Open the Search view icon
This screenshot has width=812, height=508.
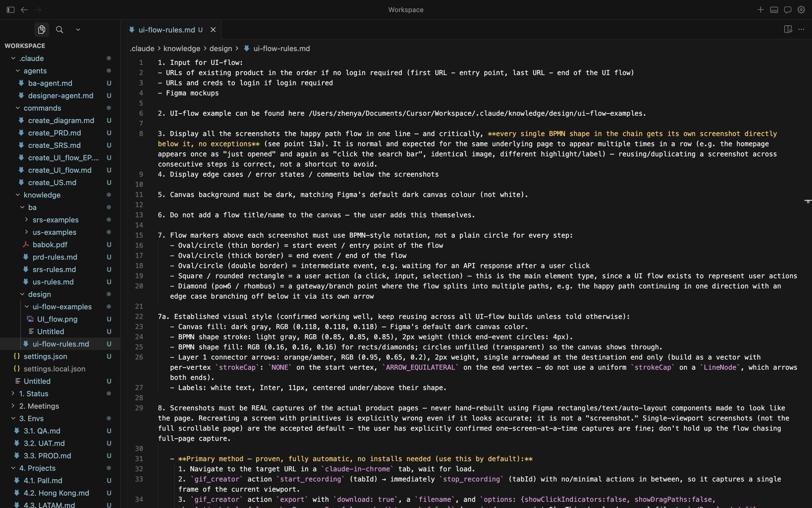[59, 30]
